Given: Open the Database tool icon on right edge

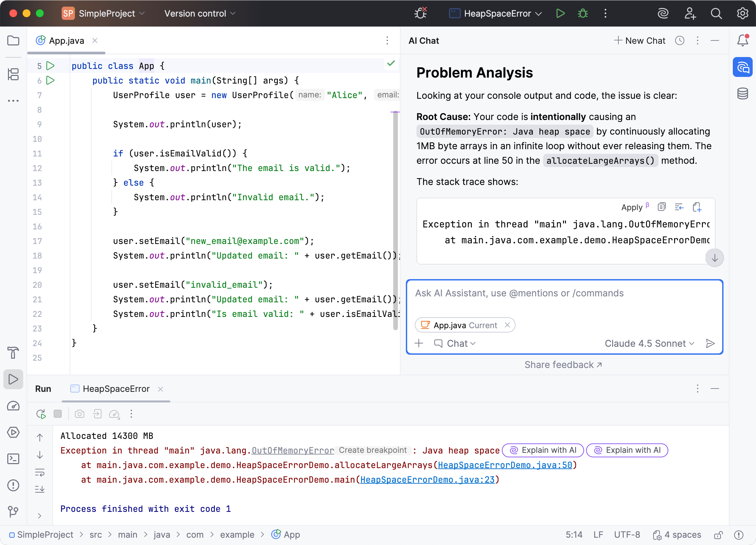Looking at the screenshot, I should click(743, 94).
